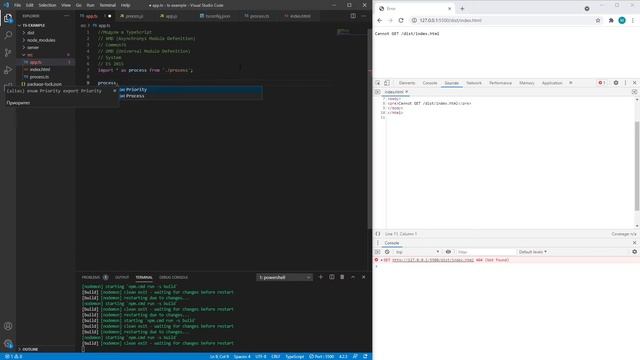
Task: Collapse the src folder
Action: [x=30, y=55]
